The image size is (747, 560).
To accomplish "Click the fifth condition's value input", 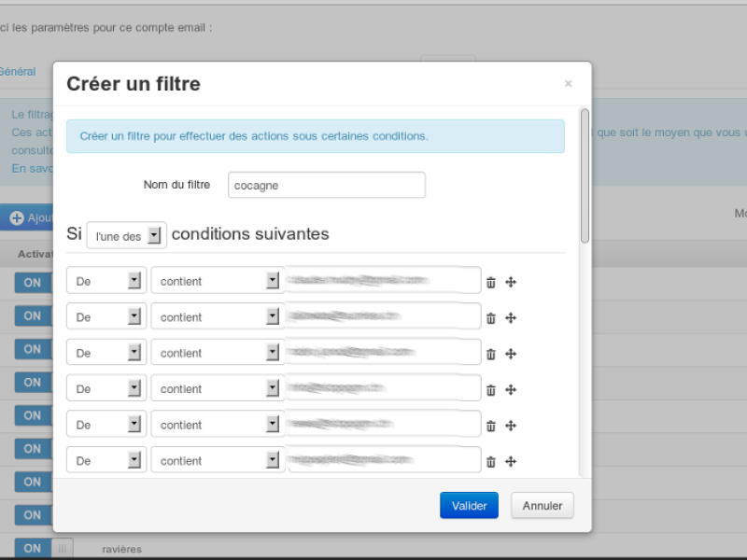I will point(383,424).
